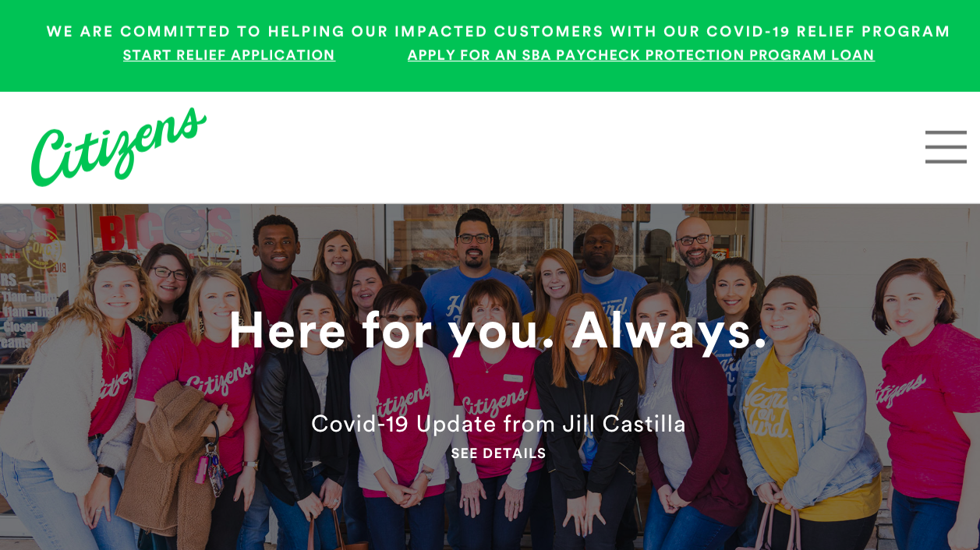Viewport: 980px width, 550px height.
Task: Select the See Details link
Action: coord(499,453)
